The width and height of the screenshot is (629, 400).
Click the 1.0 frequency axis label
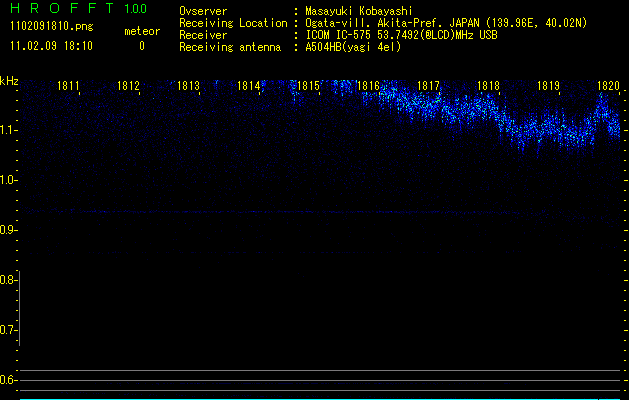[x=8, y=180]
